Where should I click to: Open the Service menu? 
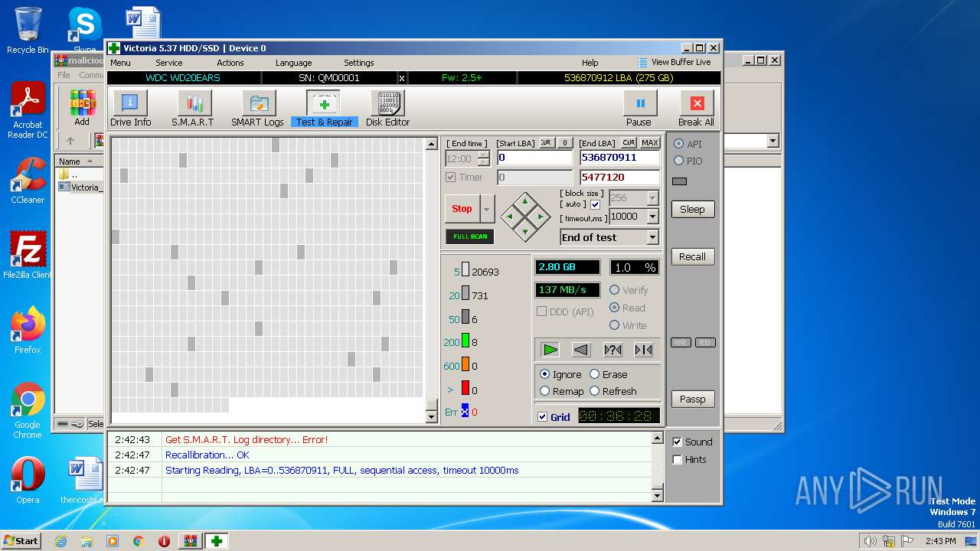169,63
